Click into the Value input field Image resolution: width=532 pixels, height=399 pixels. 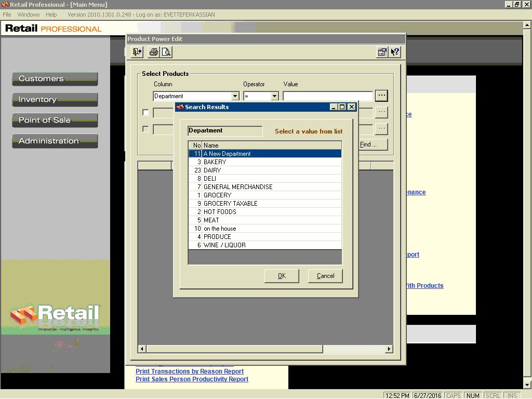click(328, 96)
